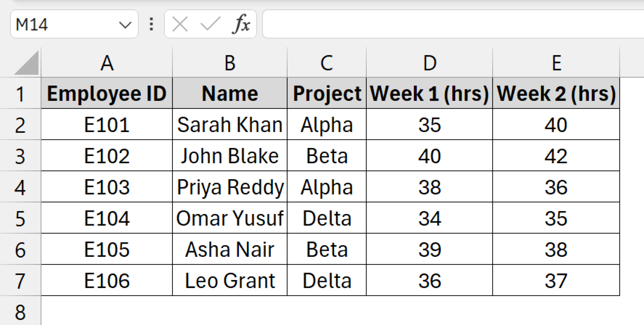Screen dimensions: 644x325
Task: Select row 1 header
Action: pyautogui.click(x=20, y=93)
